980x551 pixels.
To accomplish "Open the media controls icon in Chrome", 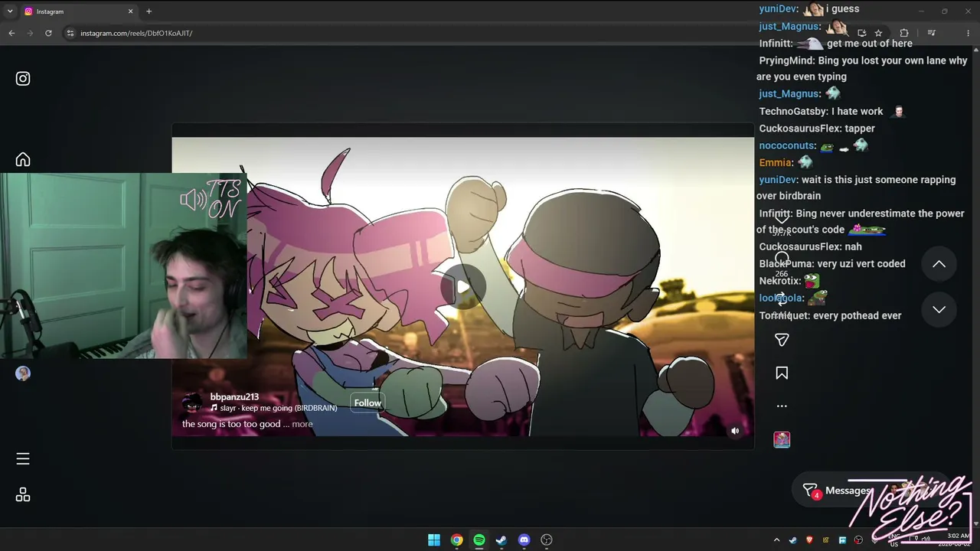I will tap(931, 33).
